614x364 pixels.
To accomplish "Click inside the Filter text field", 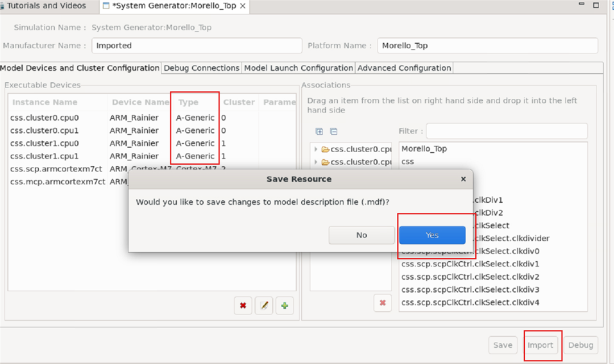I will click(506, 131).
